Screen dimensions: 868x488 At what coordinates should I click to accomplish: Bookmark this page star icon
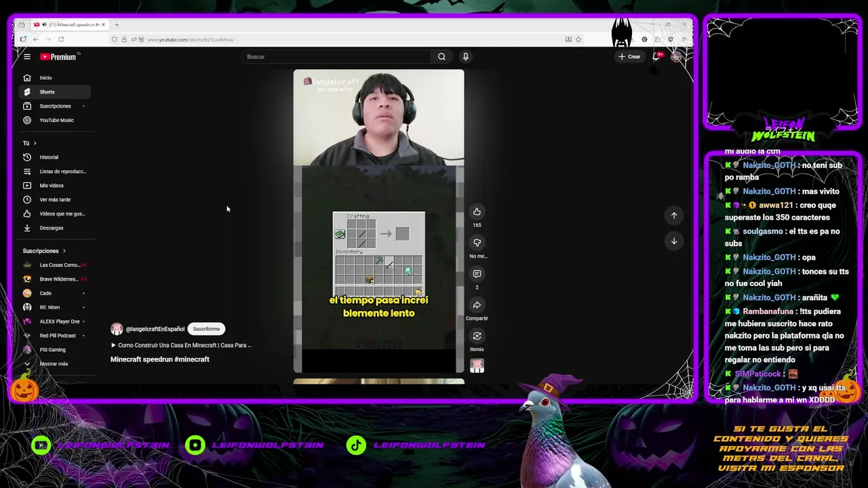coord(578,39)
